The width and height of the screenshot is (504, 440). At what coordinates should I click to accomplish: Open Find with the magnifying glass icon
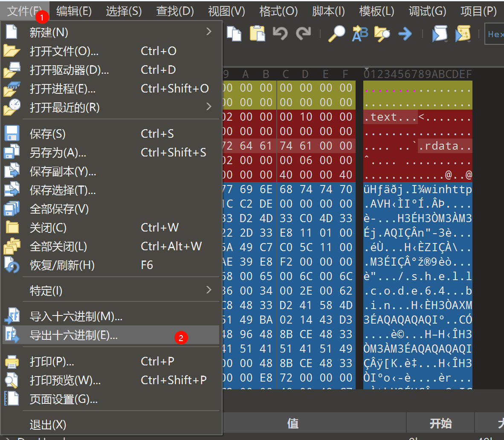[336, 33]
